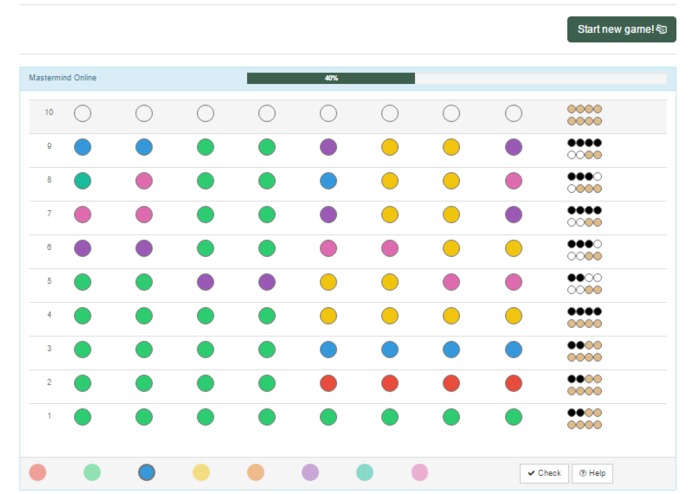The image size is (695, 494).
Task: Click row number 5 label
Action: point(49,281)
